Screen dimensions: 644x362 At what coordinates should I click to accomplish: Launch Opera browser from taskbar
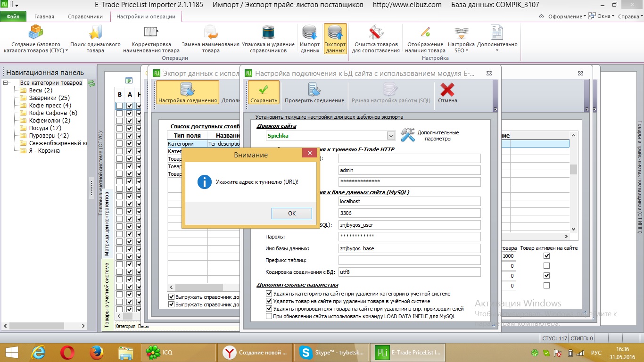point(67,352)
